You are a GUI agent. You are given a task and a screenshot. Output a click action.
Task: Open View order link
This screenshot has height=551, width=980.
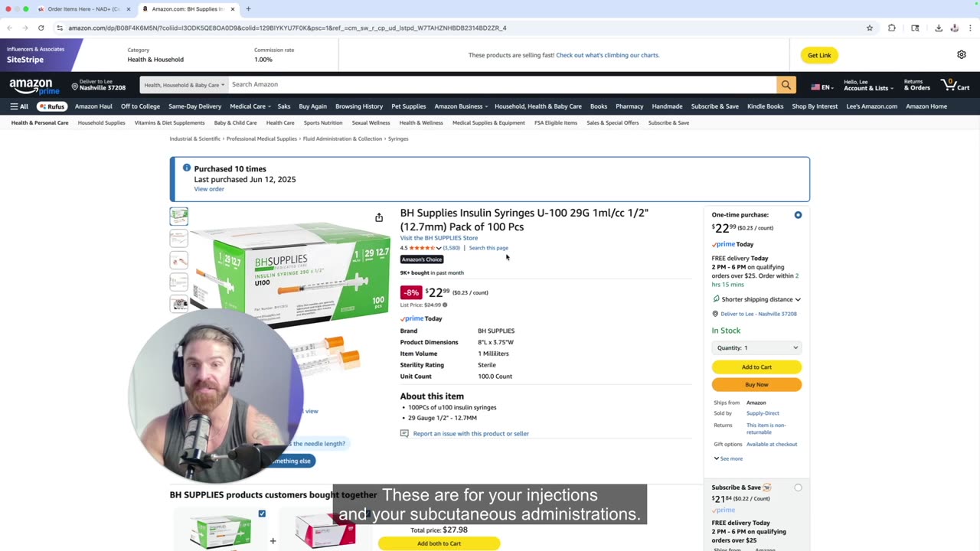pos(209,189)
